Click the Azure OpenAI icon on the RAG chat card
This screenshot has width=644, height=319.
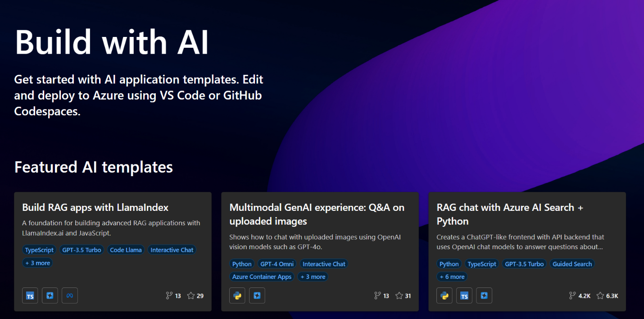tap(484, 296)
